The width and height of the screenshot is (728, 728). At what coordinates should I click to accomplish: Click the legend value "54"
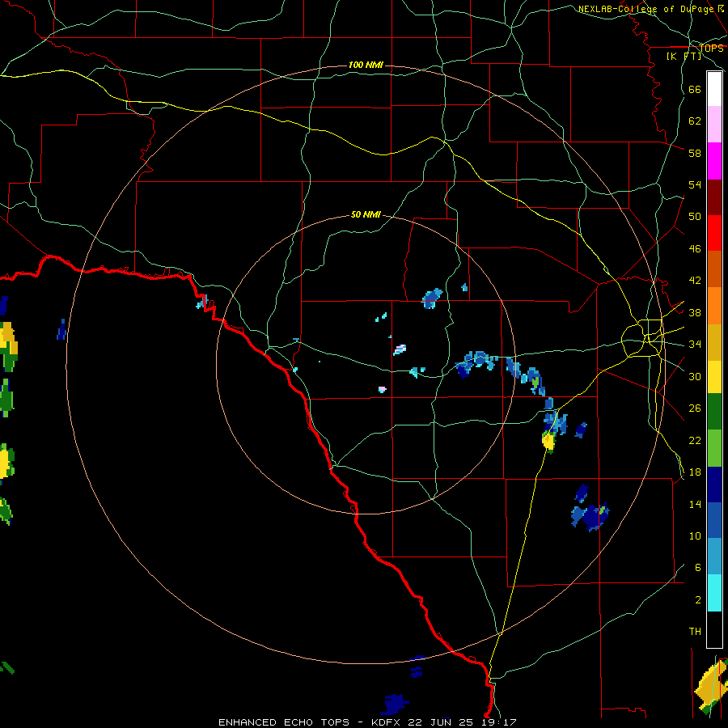coord(695,184)
